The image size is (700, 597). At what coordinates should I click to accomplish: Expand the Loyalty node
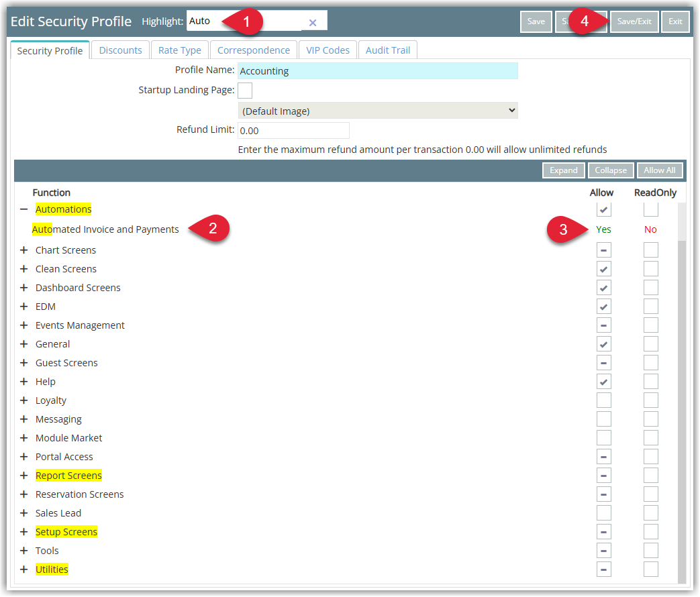coord(24,400)
